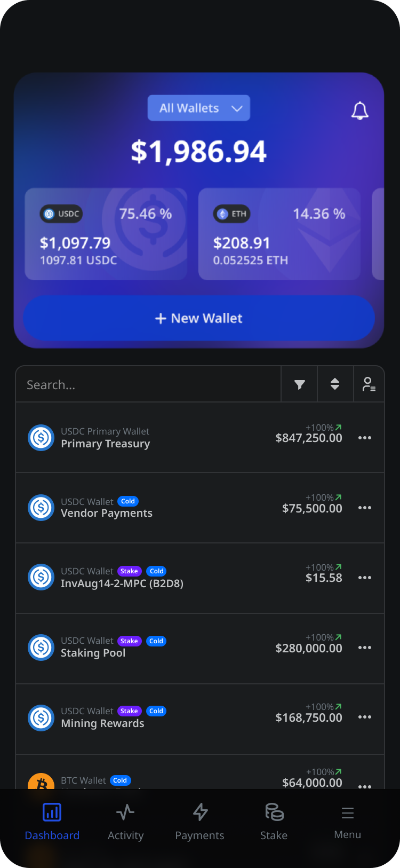Open the three-dot menu for Primary Treasury
The image size is (400, 868).
(365, 438)
